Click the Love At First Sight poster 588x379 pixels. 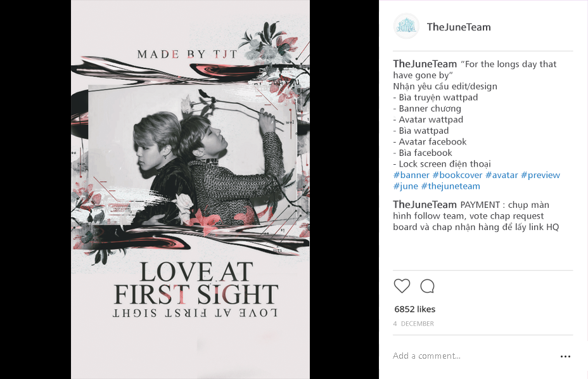point(190,189)
